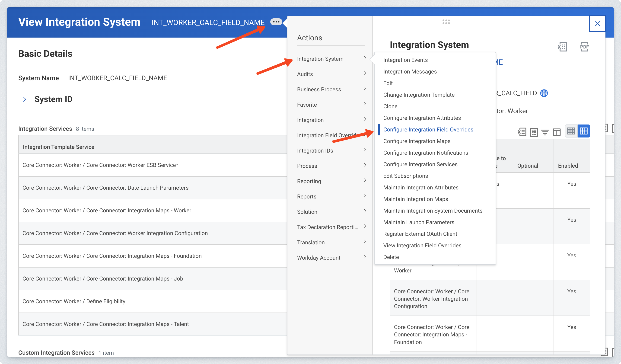Click the Enabled column header

point(568,166)
